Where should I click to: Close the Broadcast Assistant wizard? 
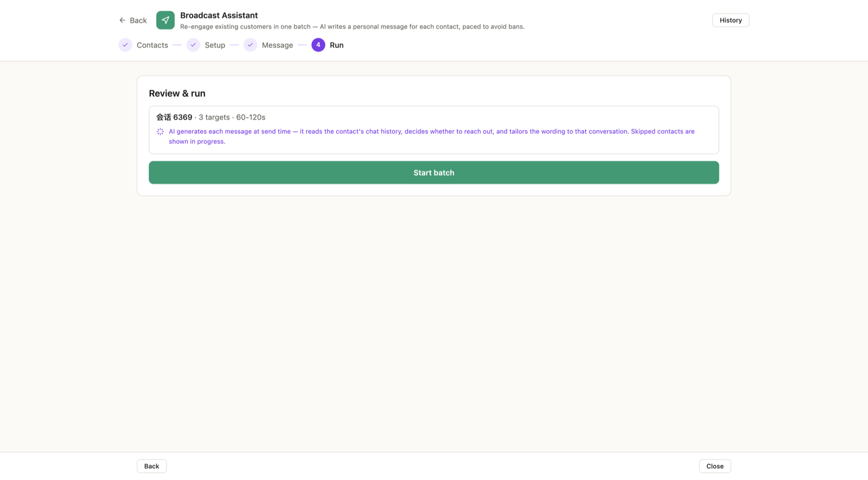tap(714, 466)
